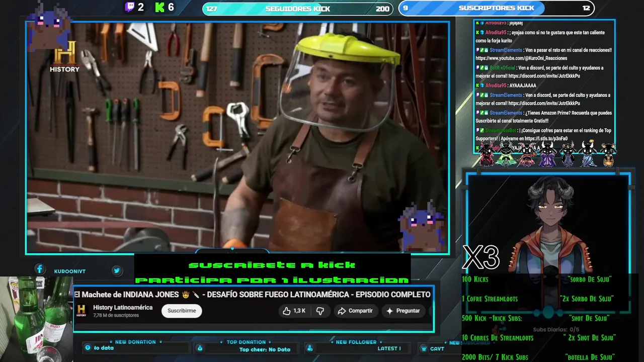Click the crown icon beside GAVT
This screenshot has height=362, width=644.
tap(423, 348)
